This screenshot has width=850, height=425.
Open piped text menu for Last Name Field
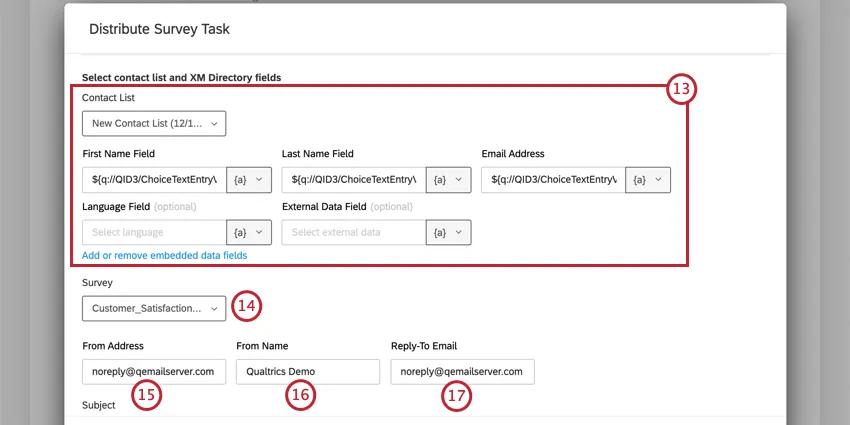[x=449, y=179]
